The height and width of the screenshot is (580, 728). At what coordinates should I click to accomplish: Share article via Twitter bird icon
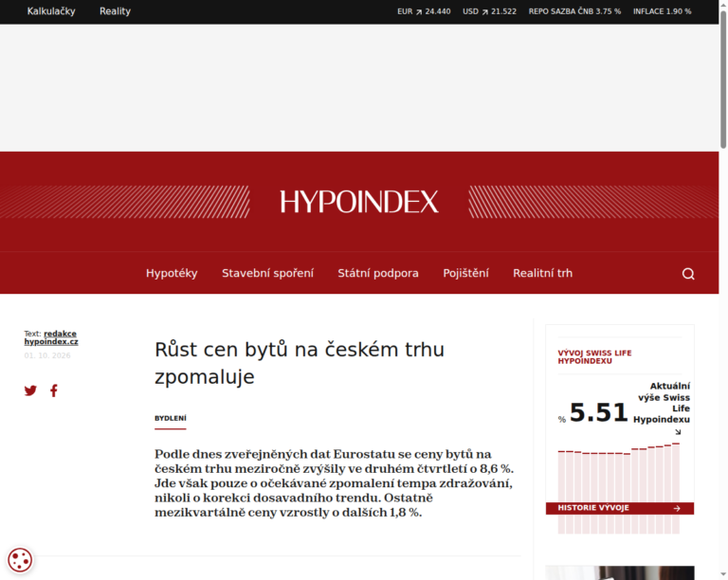tap(30, 390)
